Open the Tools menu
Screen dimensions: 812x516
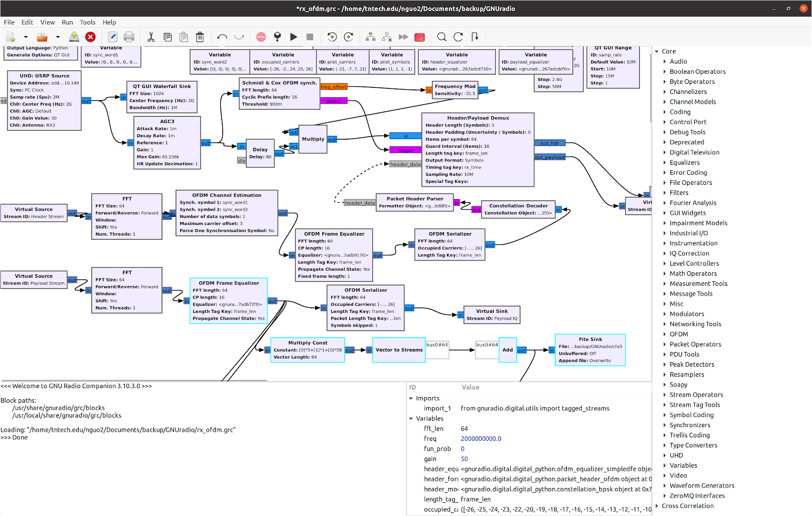click(88, 22)
